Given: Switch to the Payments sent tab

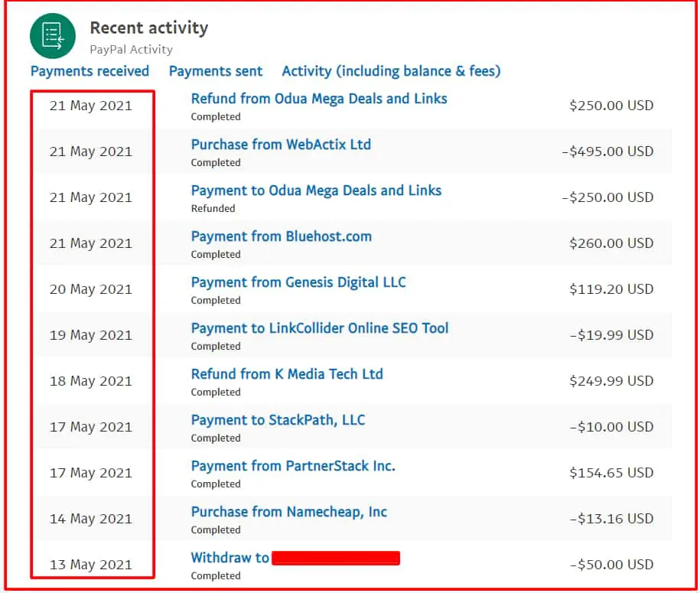Looking at the screenshot, I should click(215, 71).
